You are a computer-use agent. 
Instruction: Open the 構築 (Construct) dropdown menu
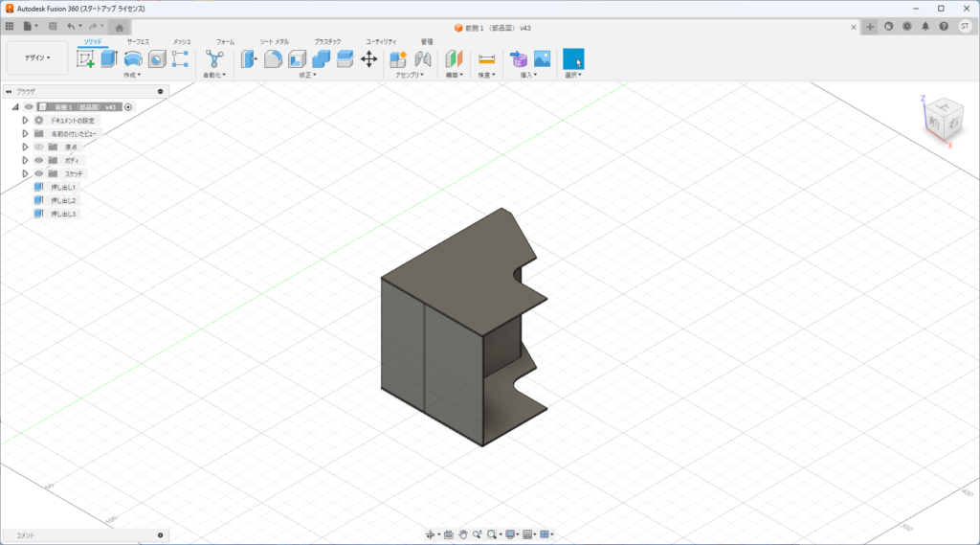tap(454, 75)
